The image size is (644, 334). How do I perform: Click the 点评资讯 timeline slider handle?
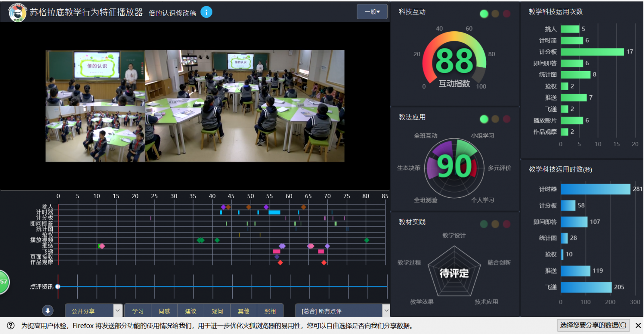click(58, 287)
